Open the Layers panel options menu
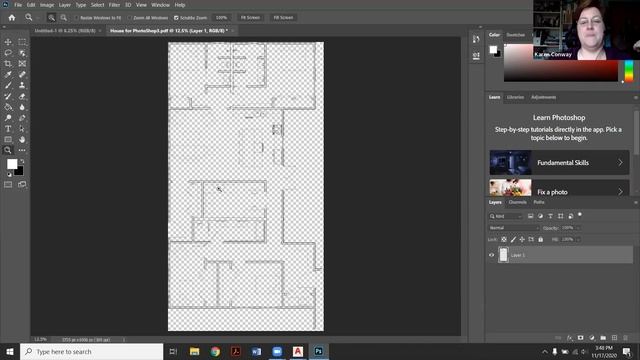Image resolution: width=640 pixels, height=360 pixels. 636,202
